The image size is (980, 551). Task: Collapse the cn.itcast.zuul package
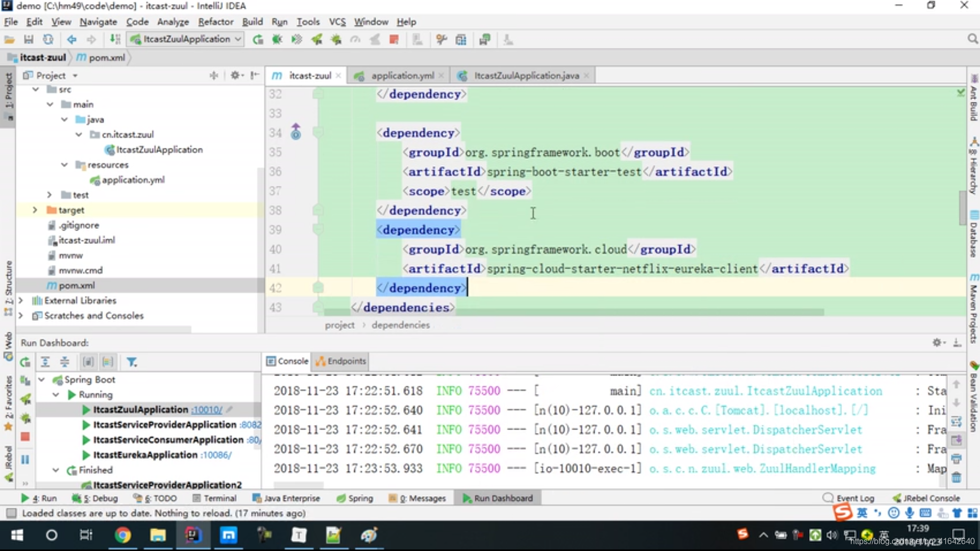(78, 135)
